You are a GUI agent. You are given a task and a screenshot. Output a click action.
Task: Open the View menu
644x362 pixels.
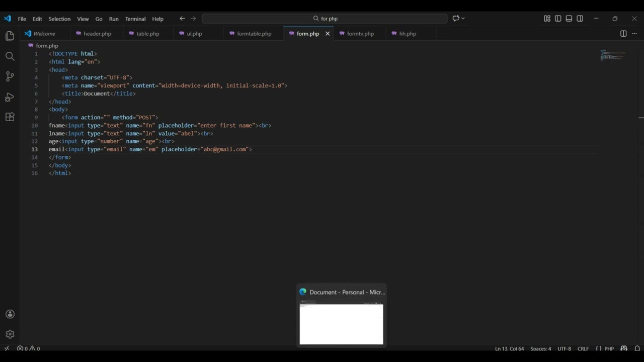(x=83, y=19)
